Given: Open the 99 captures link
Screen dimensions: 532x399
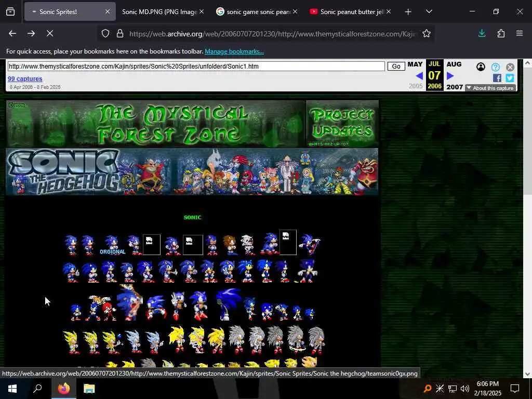Looking at the screenshot, I should (25, 79).
